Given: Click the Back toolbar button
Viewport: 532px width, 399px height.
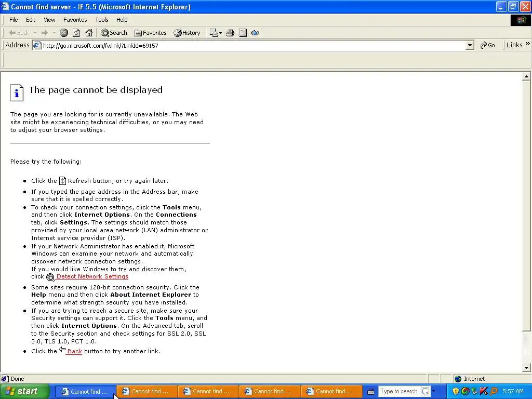Looking at the screenshot, I should tap(19, 33).
